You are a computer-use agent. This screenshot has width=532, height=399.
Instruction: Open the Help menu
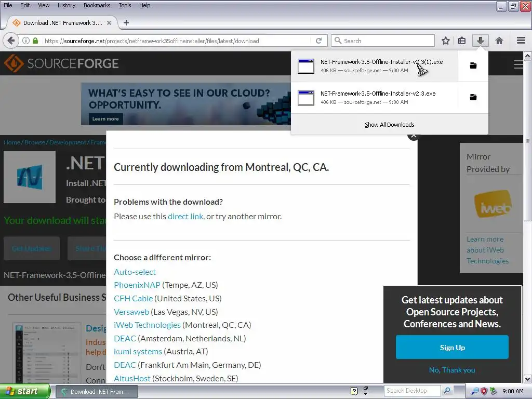click(144, 5)
